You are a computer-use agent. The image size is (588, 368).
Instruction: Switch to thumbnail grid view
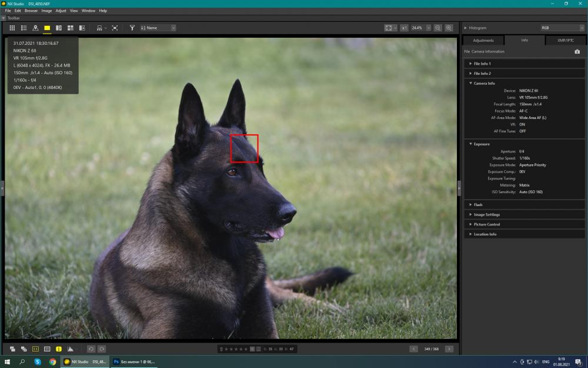pyautogui.click(x=12, y=28)
